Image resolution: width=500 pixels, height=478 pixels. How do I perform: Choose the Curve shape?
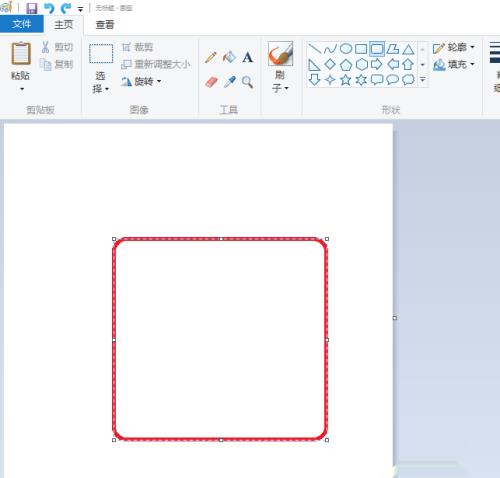coord(330,49)
